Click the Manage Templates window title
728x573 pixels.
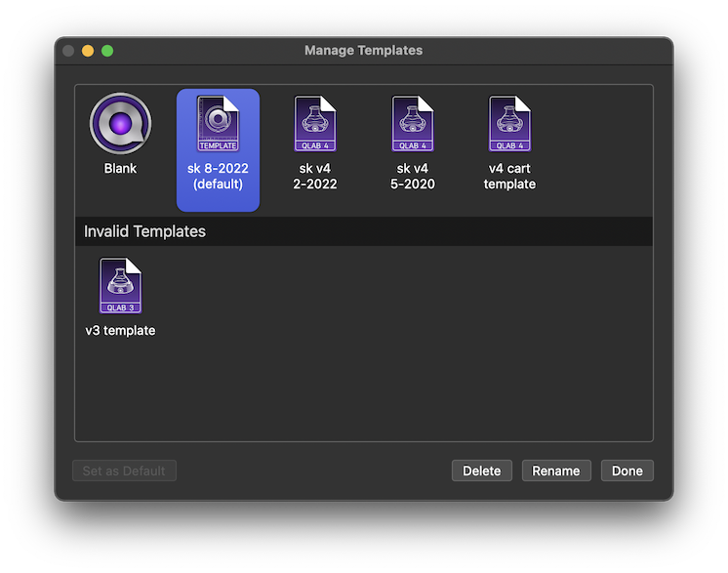364,50
